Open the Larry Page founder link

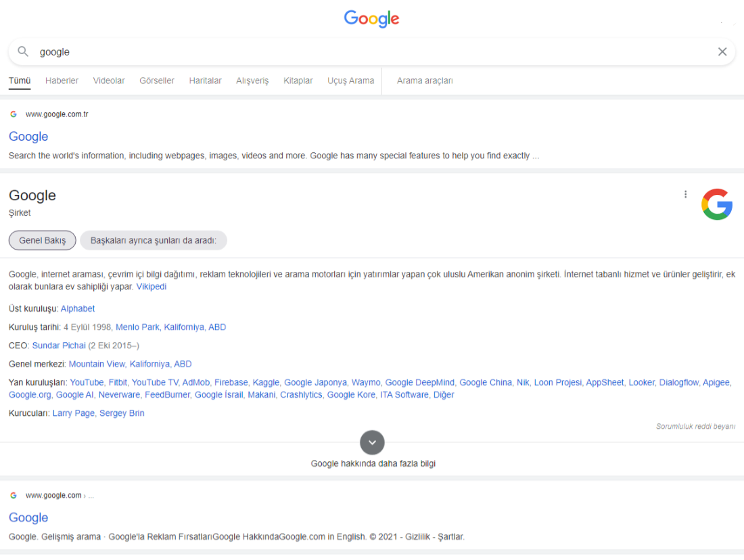point(74,413)
